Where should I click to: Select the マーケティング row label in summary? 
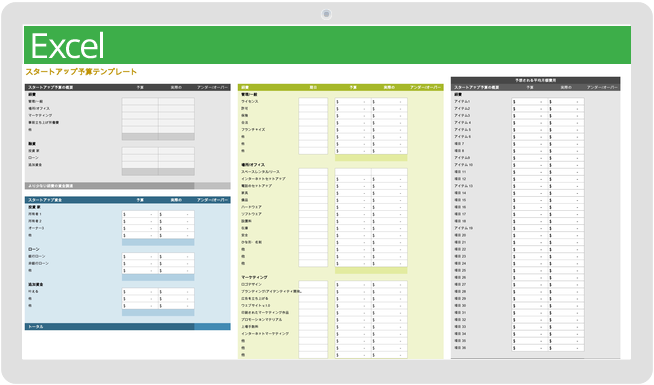[x=40, y=116]
